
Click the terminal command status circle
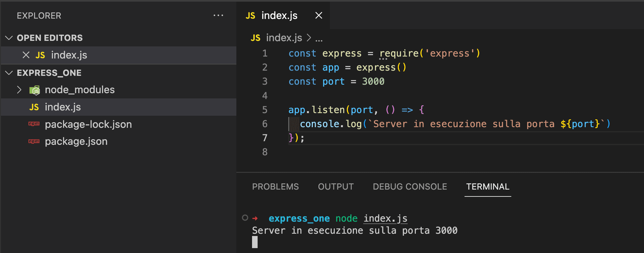pos(245,218)
